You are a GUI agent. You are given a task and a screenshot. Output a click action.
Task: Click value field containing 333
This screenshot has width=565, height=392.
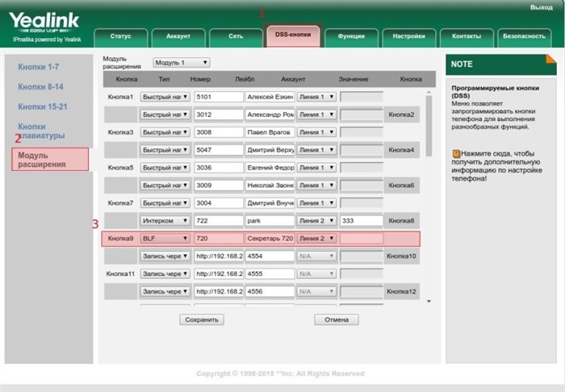tap(362, 221)
